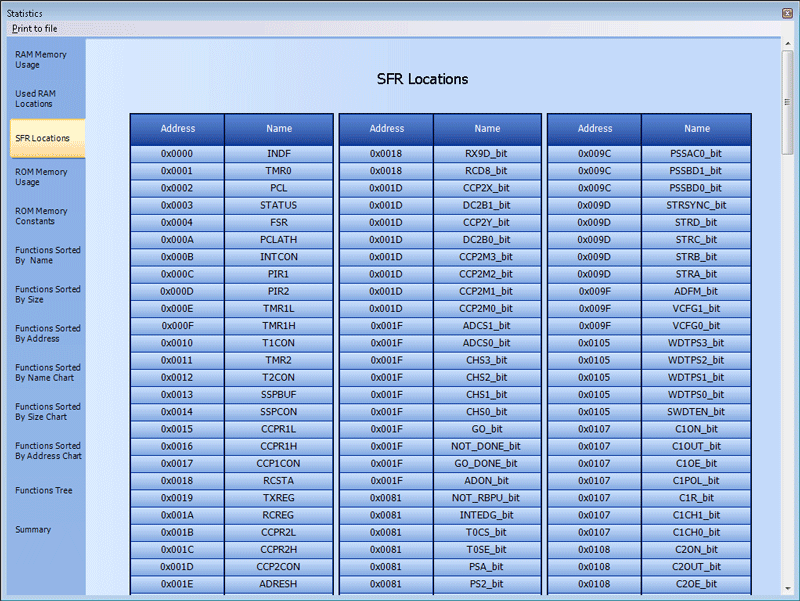Select the SSPBUF cell
Viewport: 800px width, 601px height.
279,395
